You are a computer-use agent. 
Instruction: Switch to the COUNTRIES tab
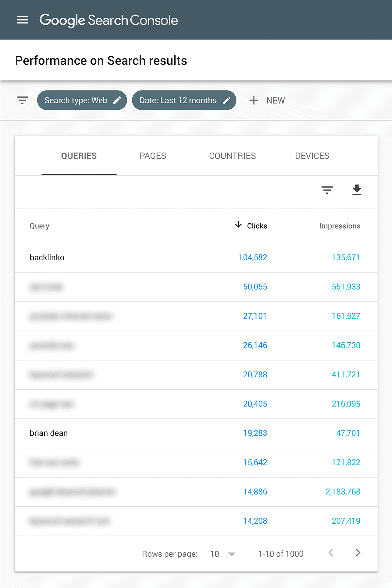pyautogui.click(x=233, y=156)
